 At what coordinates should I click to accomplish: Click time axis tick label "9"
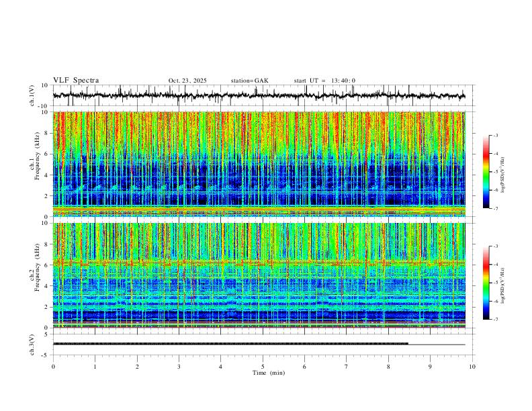[x=430, y=367]
